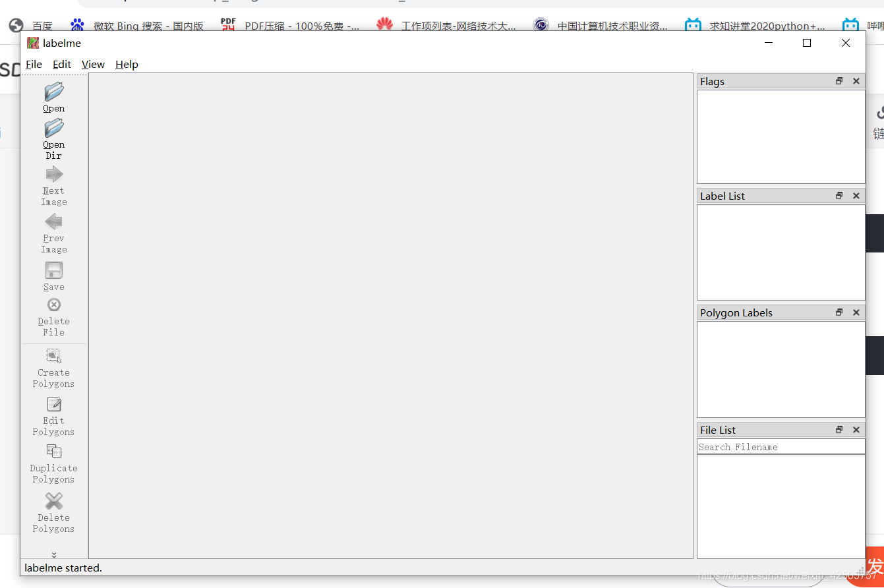Image resolution: width=884 pixels, height=588 pixels.
Task: Float the Polygon Labels panel
Action: pos(839,312)
